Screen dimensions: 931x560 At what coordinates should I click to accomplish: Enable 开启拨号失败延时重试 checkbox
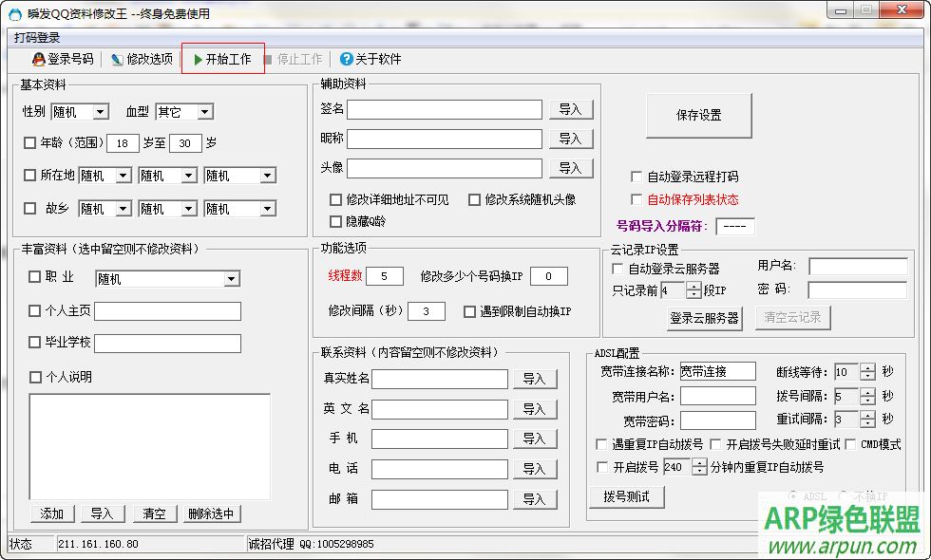click(715, 444)
